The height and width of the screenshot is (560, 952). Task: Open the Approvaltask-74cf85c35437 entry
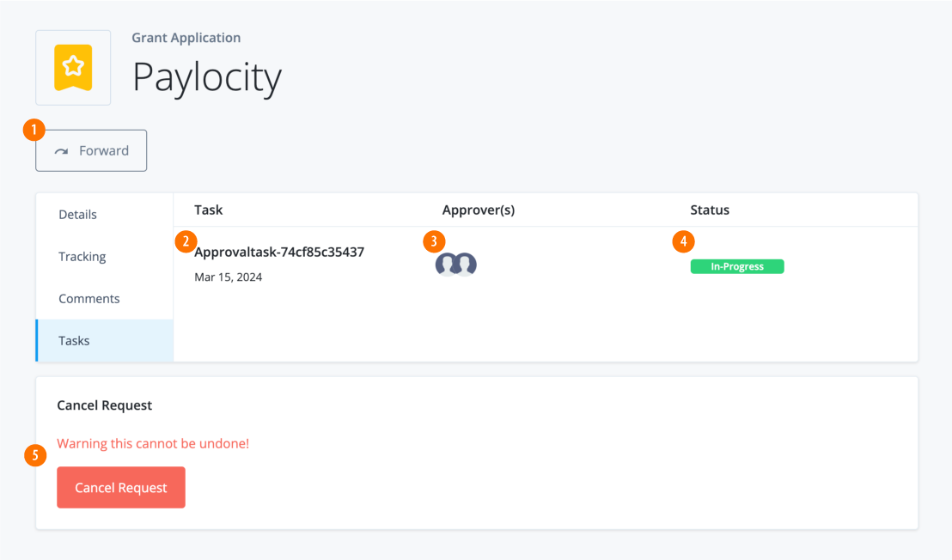coord(279,252)
